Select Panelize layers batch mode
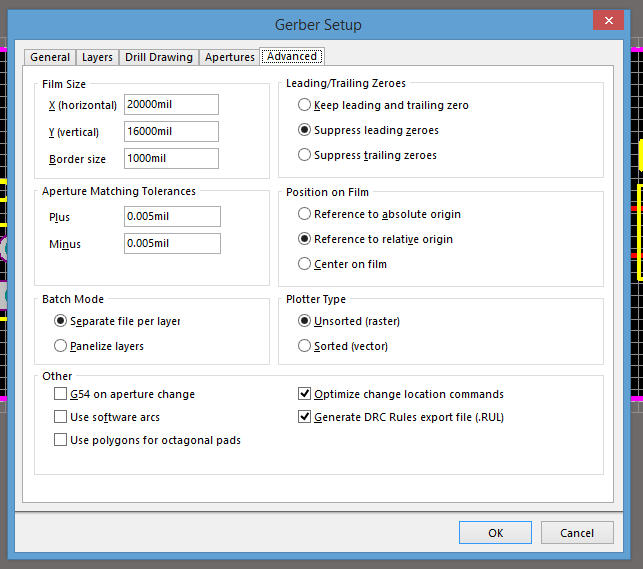643x569 pixels. [x=61, y=346]
